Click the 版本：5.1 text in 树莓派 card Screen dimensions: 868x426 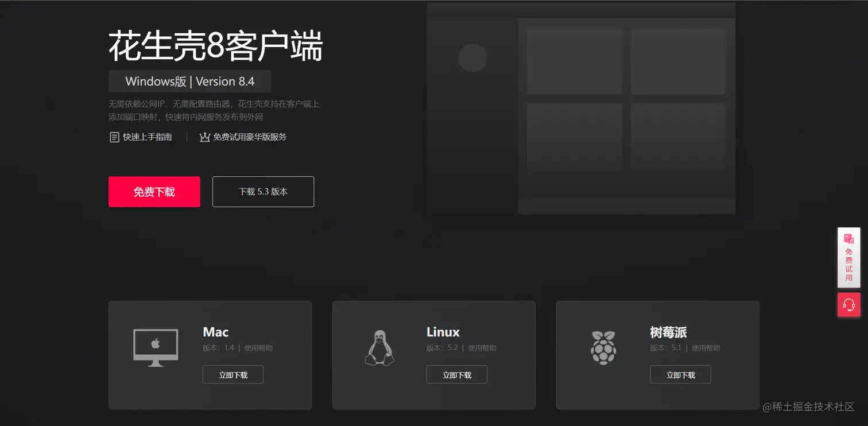[666, 348]
